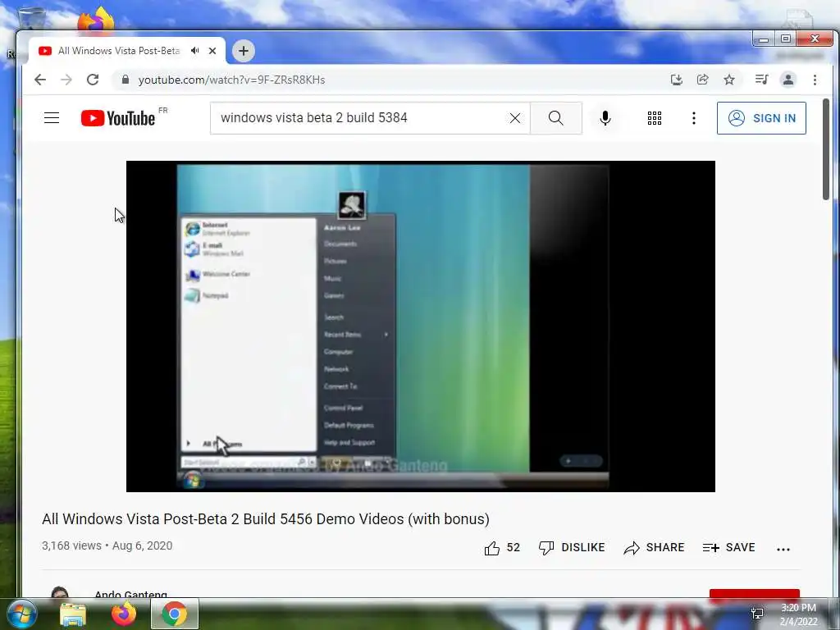Viewport: 840px width, 630px height.
Task: Open the Chrome profile avatar icon
Action: coord(788,80)
